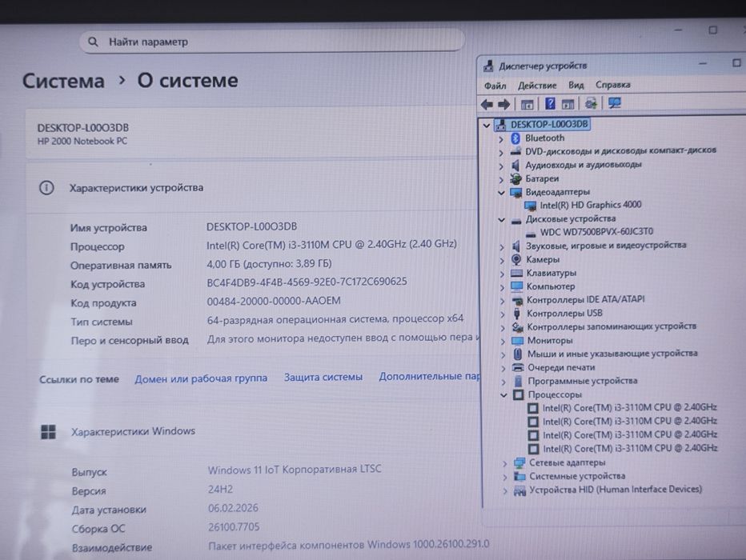Click the Forward arrow in Device Manager toolbar

coord(503,104)
